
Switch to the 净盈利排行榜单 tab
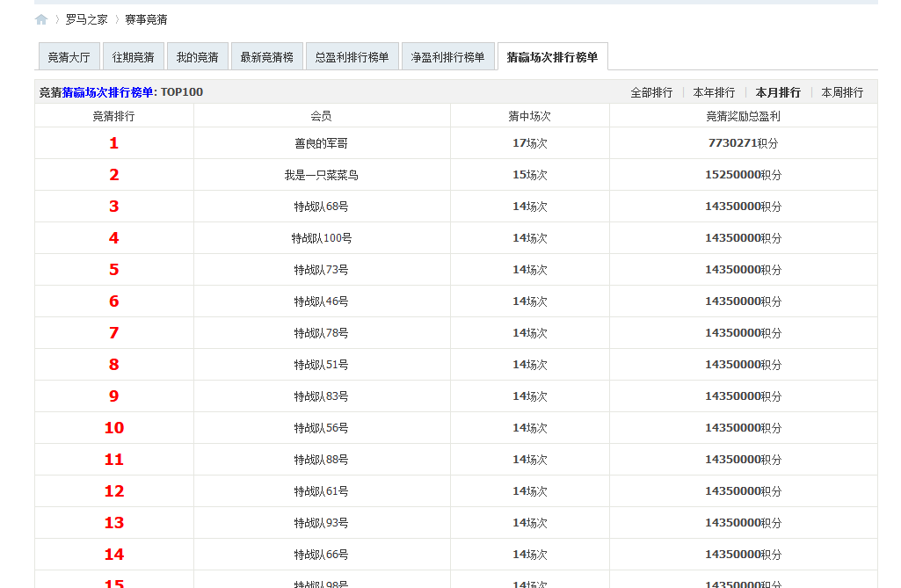click(448, 54)
